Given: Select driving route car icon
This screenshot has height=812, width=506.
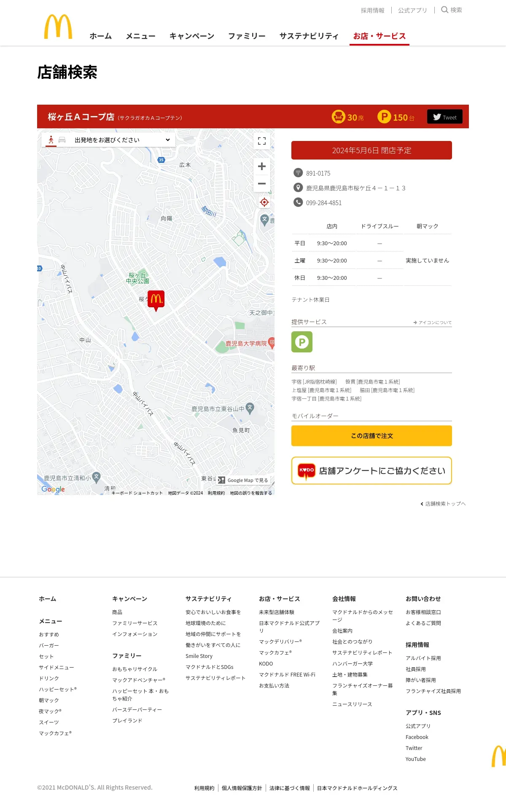Looking at the screenshot, I should tap(62, 140).
